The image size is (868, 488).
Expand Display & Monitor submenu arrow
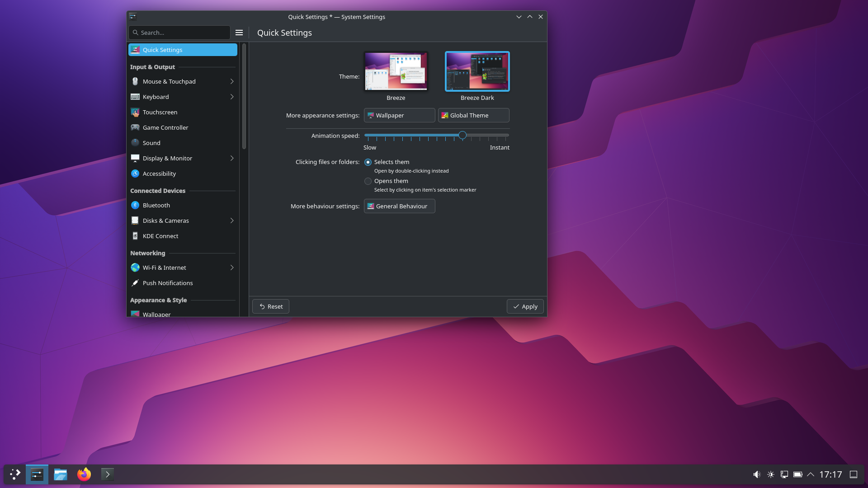(232, 158)
